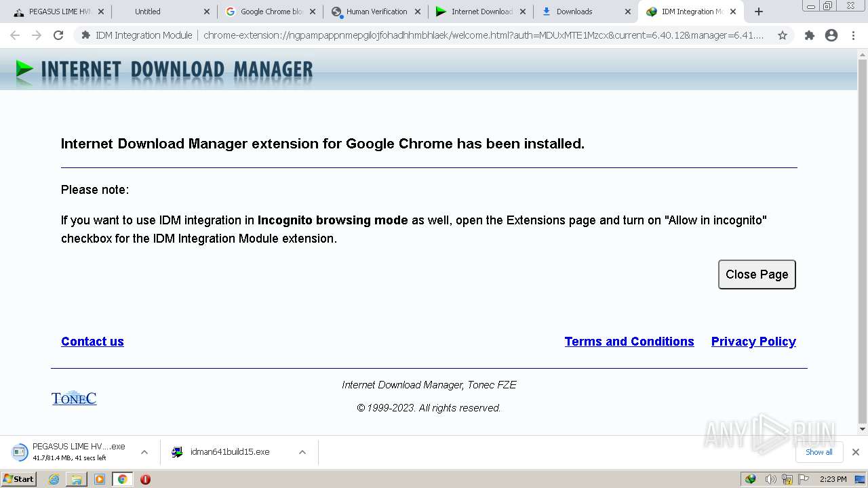
Task: Click the idman641build15.exe file icon
Action: (178, 452)
